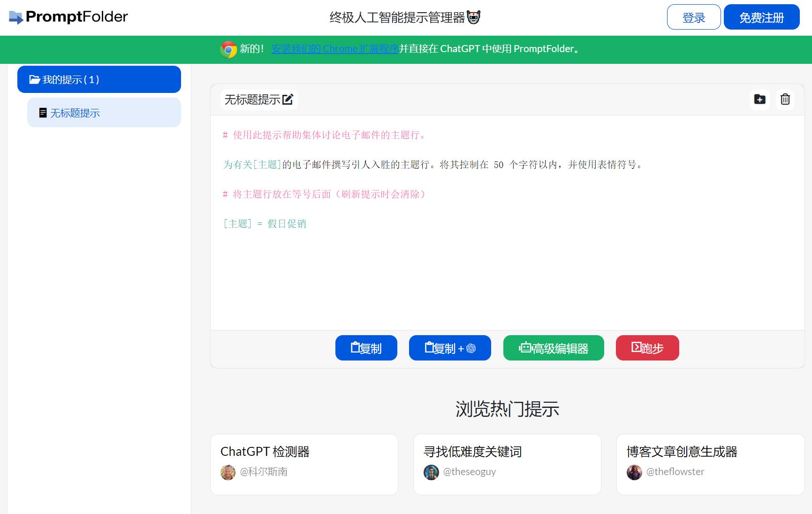Click the Chrome logo in the green banner
This screenshot has height=514, width=812.
tap(228, 49)
